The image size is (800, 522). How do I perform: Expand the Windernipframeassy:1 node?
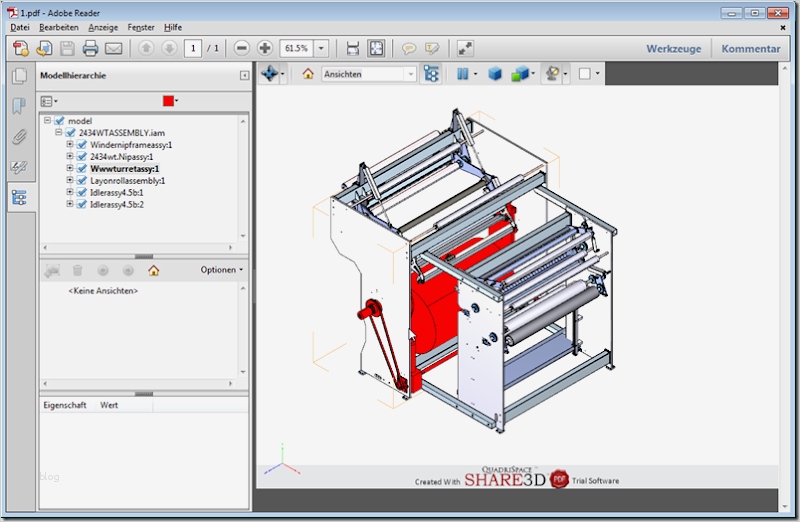(x=70, y=144)
